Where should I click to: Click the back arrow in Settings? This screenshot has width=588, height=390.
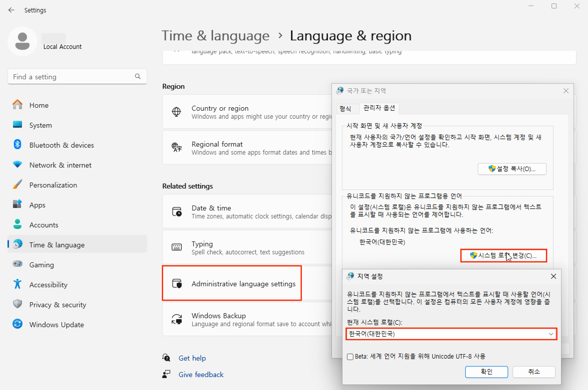click(x=11, y=10)
